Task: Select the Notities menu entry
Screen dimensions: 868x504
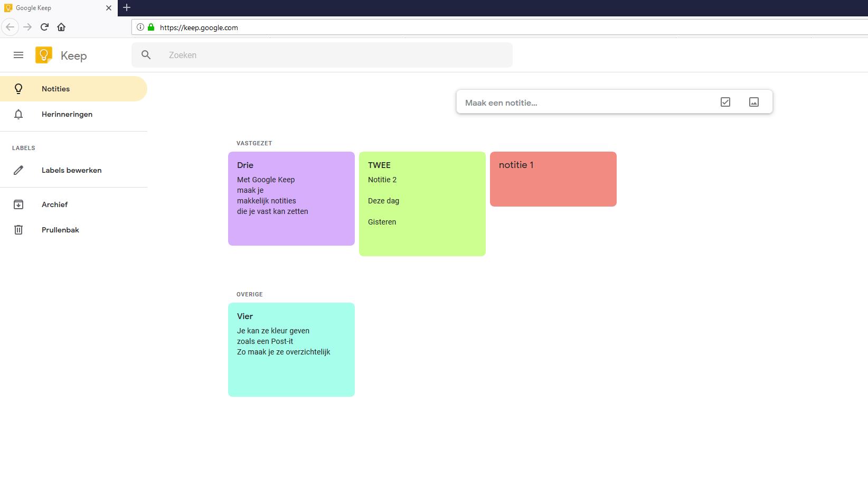Action: click(55, 89)
